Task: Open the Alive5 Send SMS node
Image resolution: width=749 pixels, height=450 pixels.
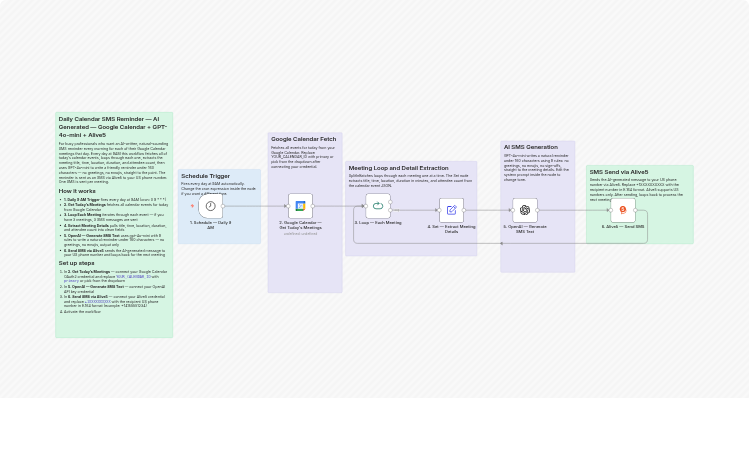Action: pos(623,210)
